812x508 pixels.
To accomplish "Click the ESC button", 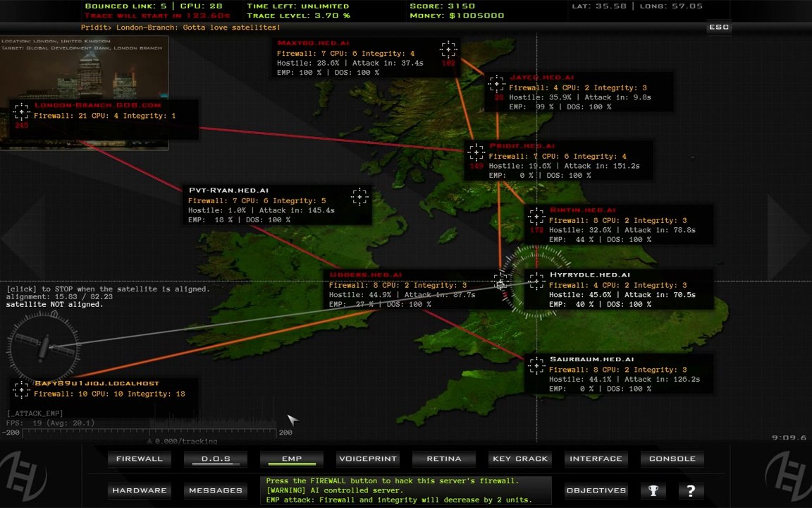I will click(719, 27).
